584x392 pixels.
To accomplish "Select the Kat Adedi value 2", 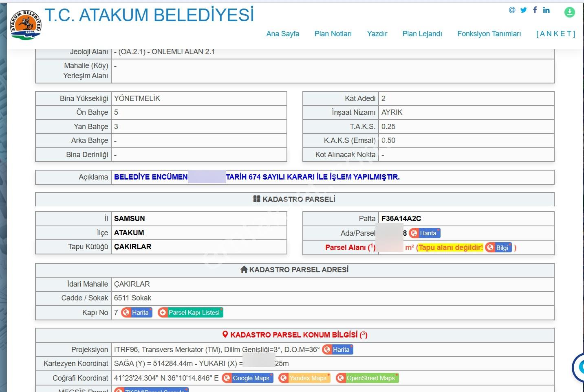I will 383,99.
